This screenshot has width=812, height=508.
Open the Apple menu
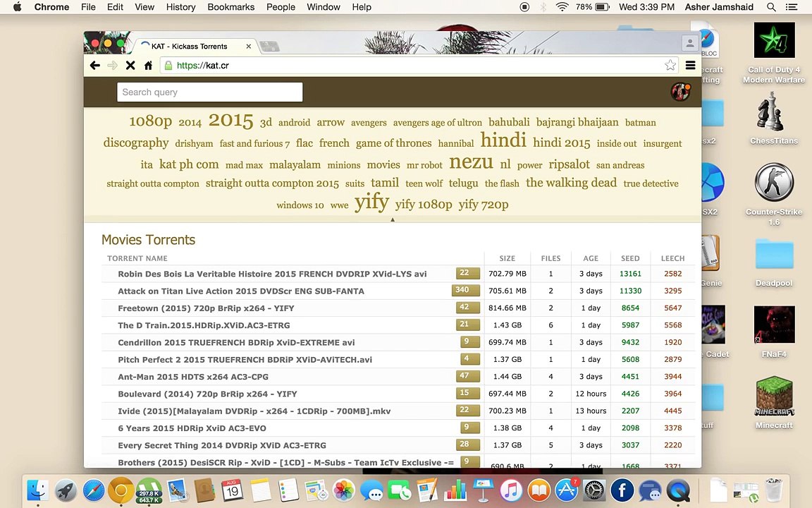[17, 7]
